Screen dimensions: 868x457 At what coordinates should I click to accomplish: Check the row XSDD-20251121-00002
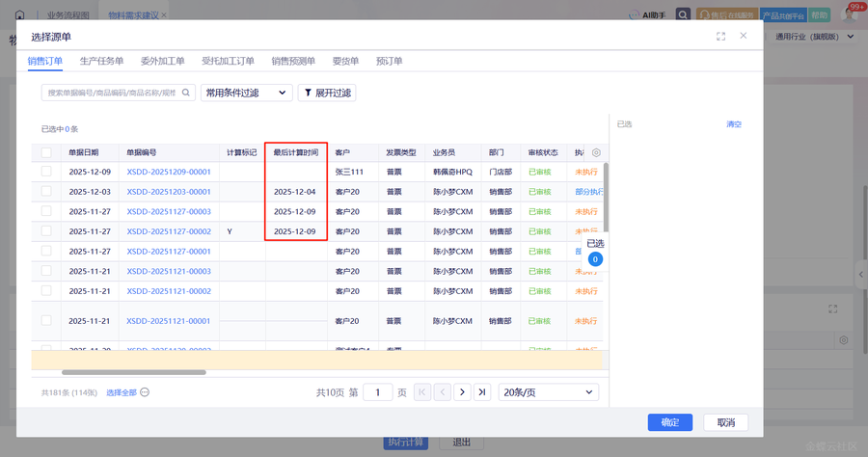pos(46,291)
